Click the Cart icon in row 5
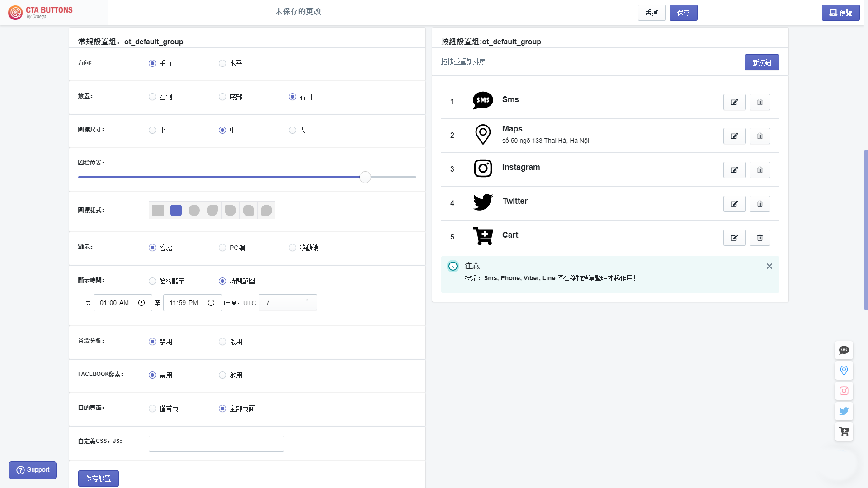 pos(483,236)
